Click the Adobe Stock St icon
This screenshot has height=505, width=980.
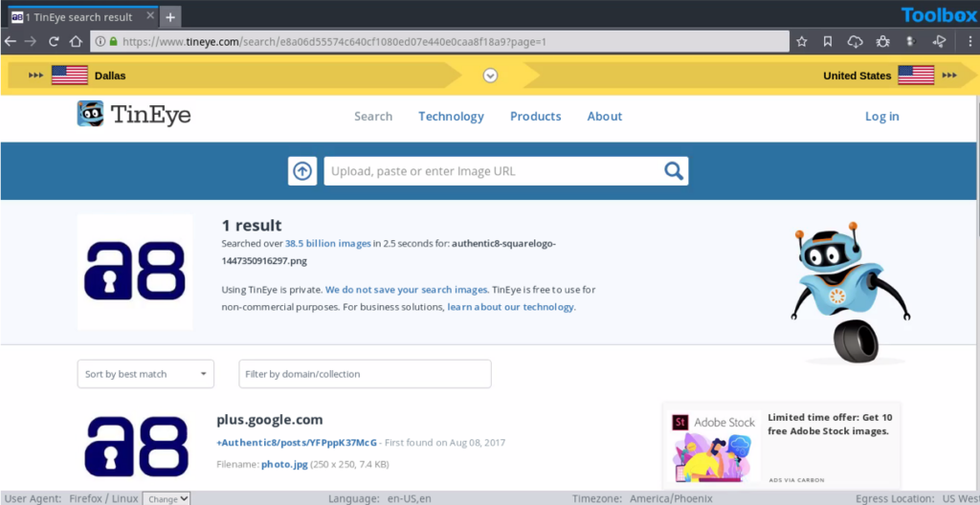pyautogui.click(x=679, y=423)
